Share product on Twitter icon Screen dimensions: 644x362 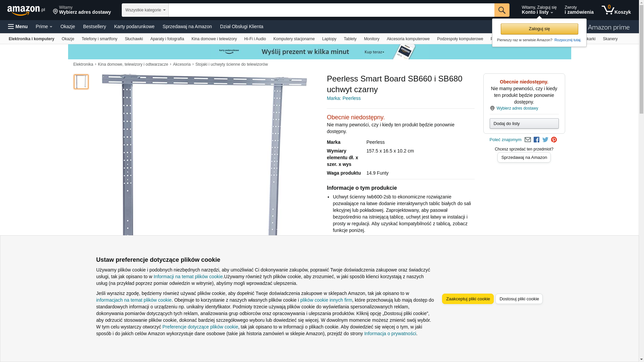[545, 140]
